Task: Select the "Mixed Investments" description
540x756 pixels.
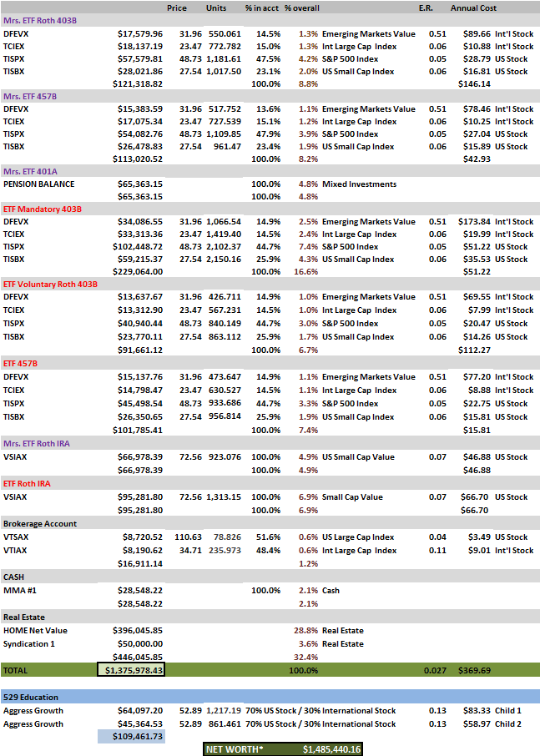Action: click(x=359, y=184)
